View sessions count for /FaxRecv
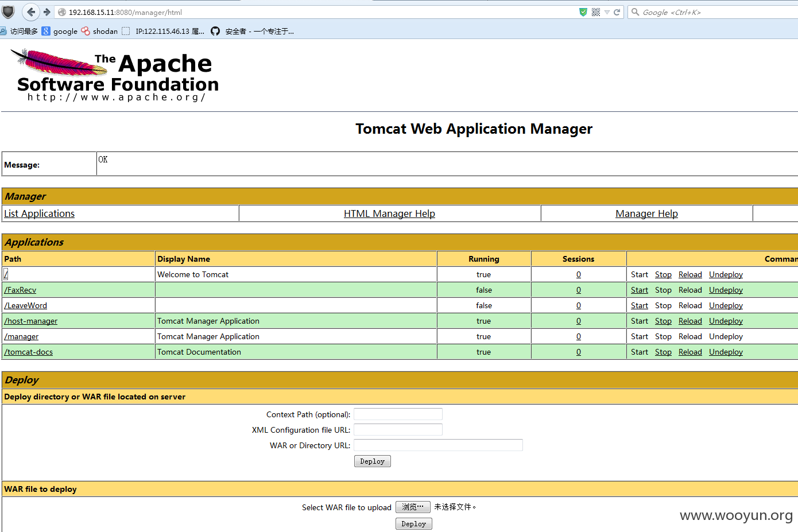The width and height of the screenshot is (798, 532). pos(579,290)
